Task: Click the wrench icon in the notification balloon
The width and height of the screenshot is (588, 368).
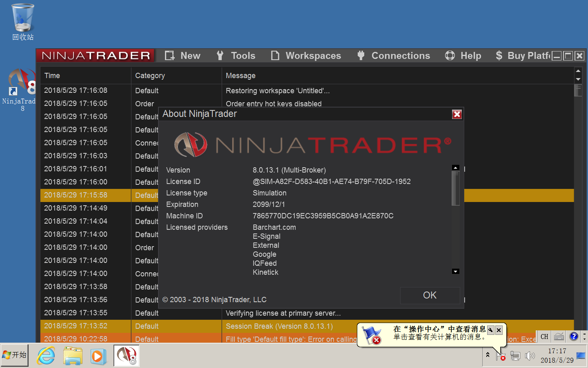Action: click(491, 330)
